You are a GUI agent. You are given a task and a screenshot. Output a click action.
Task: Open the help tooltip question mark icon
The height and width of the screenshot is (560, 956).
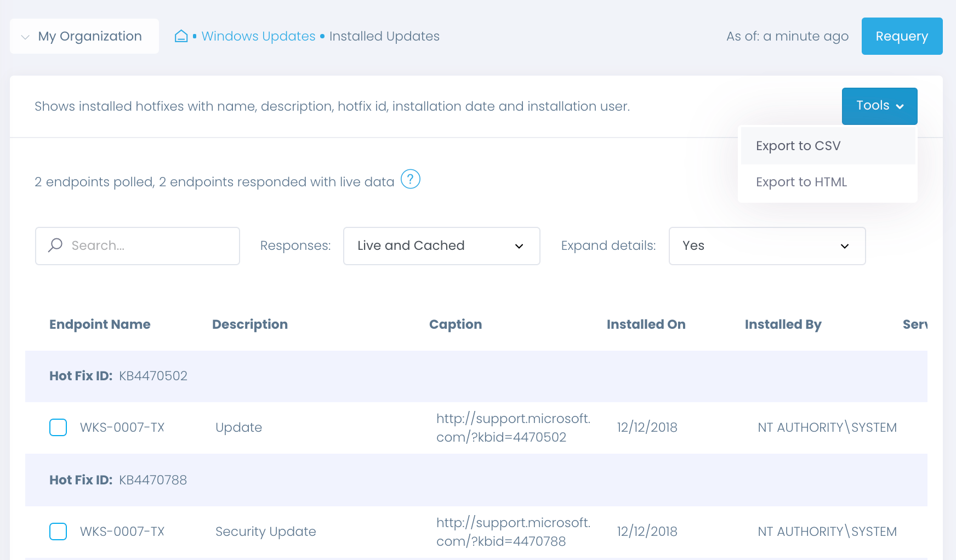click(x=411, y=179)
